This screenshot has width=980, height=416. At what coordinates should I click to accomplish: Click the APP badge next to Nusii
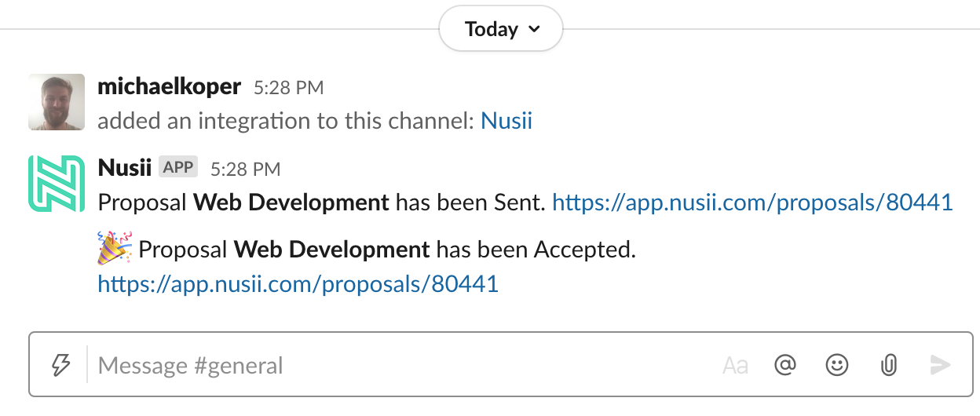click(178, 168)
